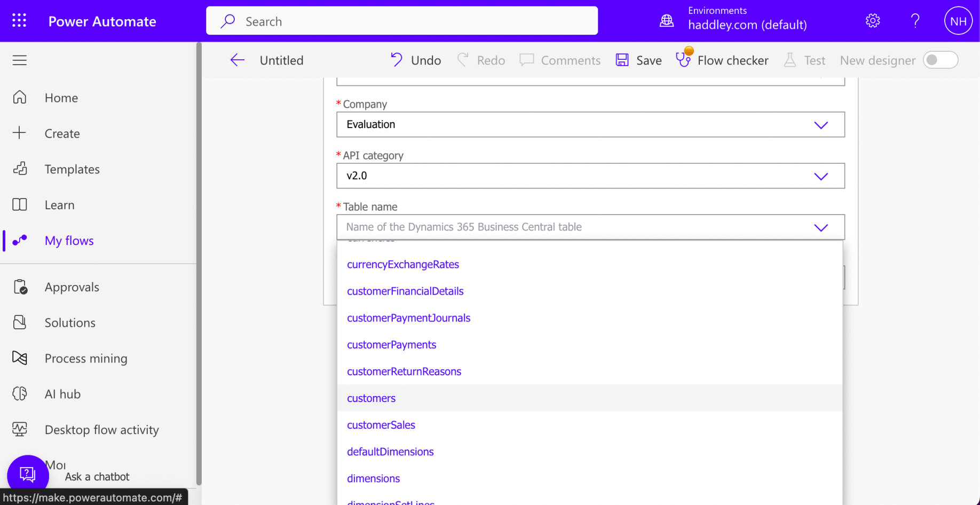Click the back arrow beside Untitled

coord(237,60)
